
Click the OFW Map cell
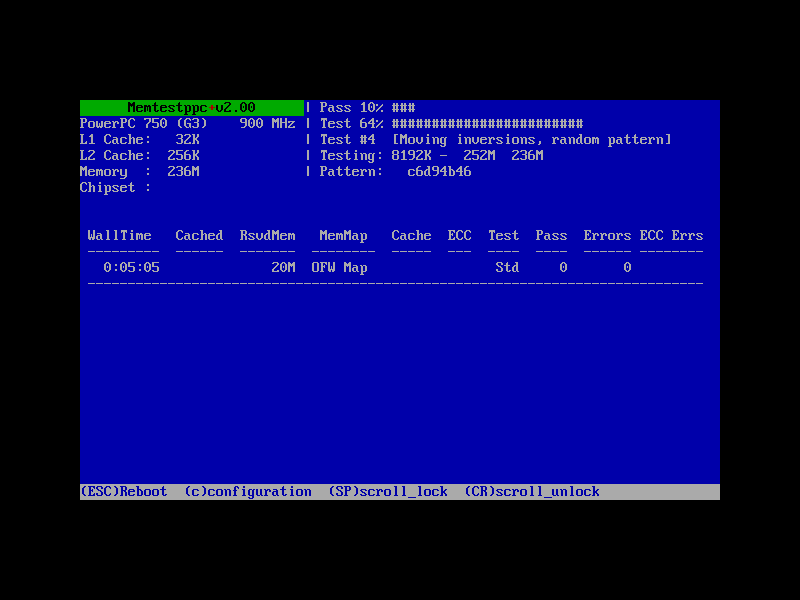tap(339, 268)
